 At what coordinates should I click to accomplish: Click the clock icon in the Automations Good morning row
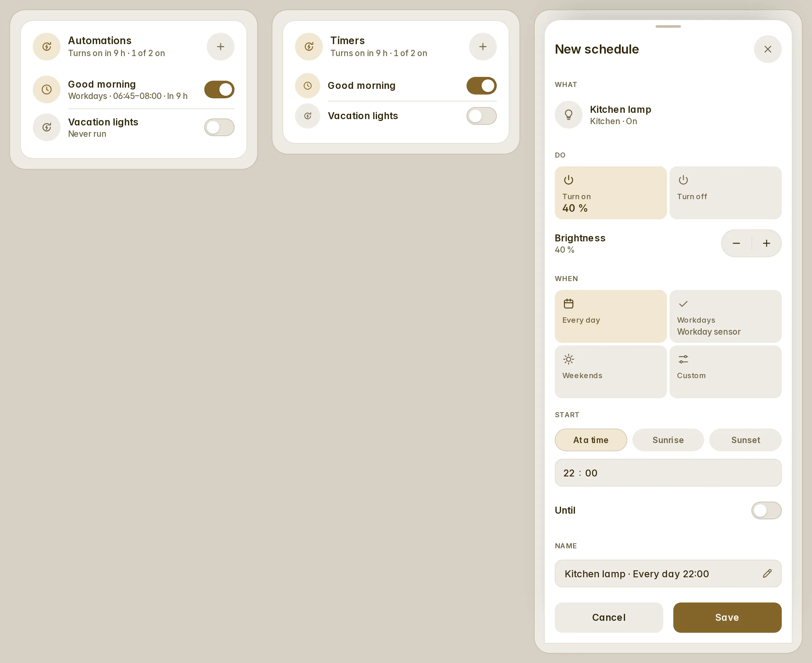(x=47, y=90)
